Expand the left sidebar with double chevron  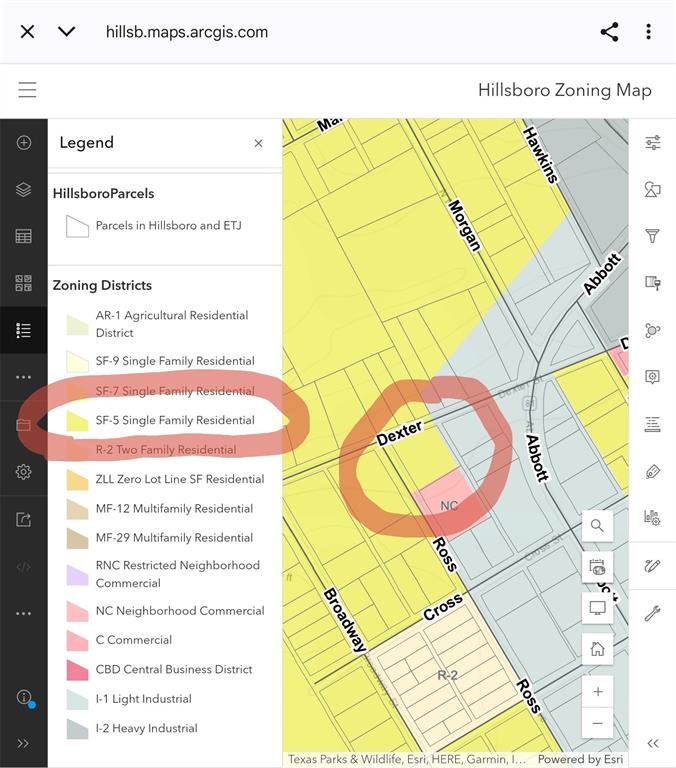click(24, 743)
